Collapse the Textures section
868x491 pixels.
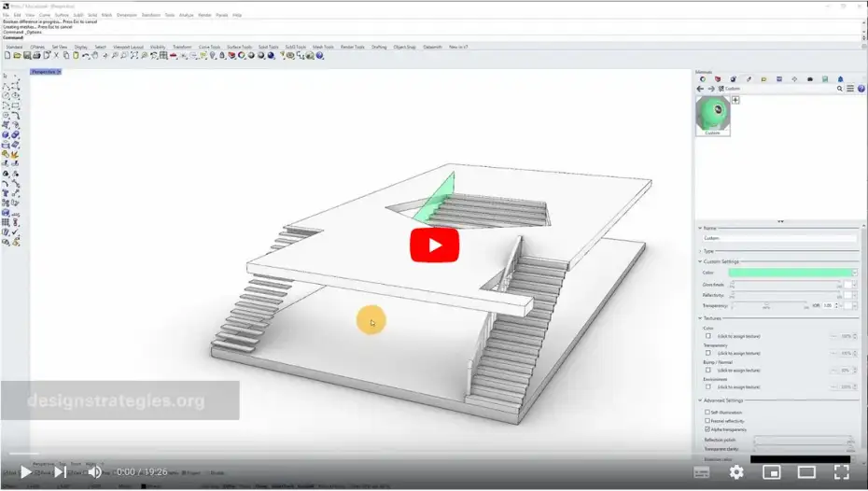pyautogui.click(x=700, y=318)
